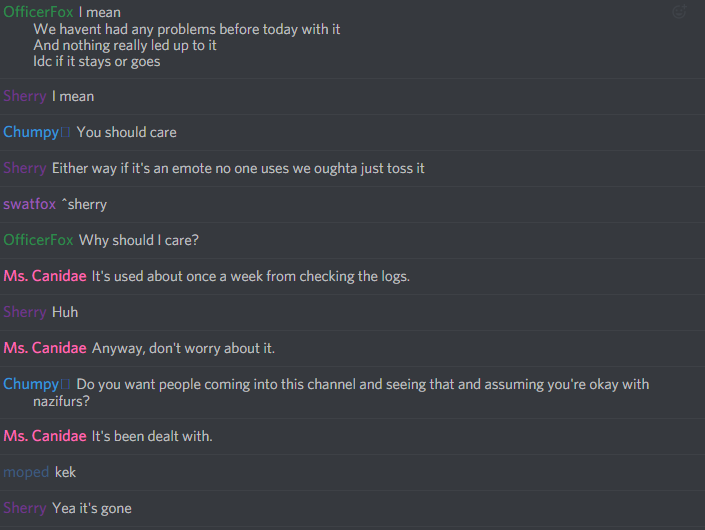Open Sherry's profile beside 'I mean'
705x530 pixels.
[x=24, y=96]
